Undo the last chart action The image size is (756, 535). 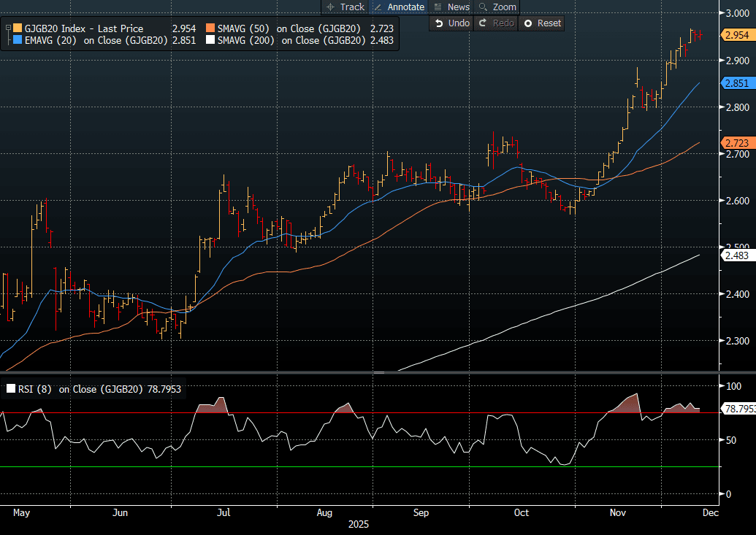pyautogui.click(x=451, y=23)
